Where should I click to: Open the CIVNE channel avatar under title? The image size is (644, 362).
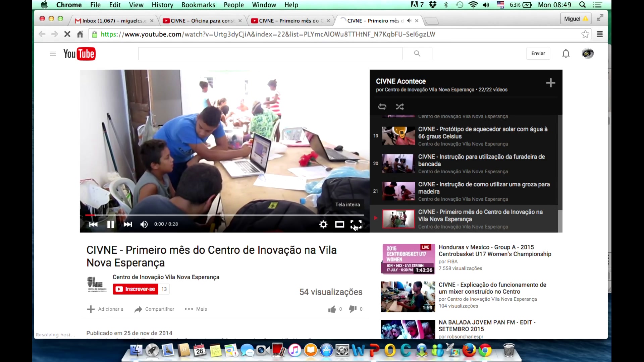97,284
